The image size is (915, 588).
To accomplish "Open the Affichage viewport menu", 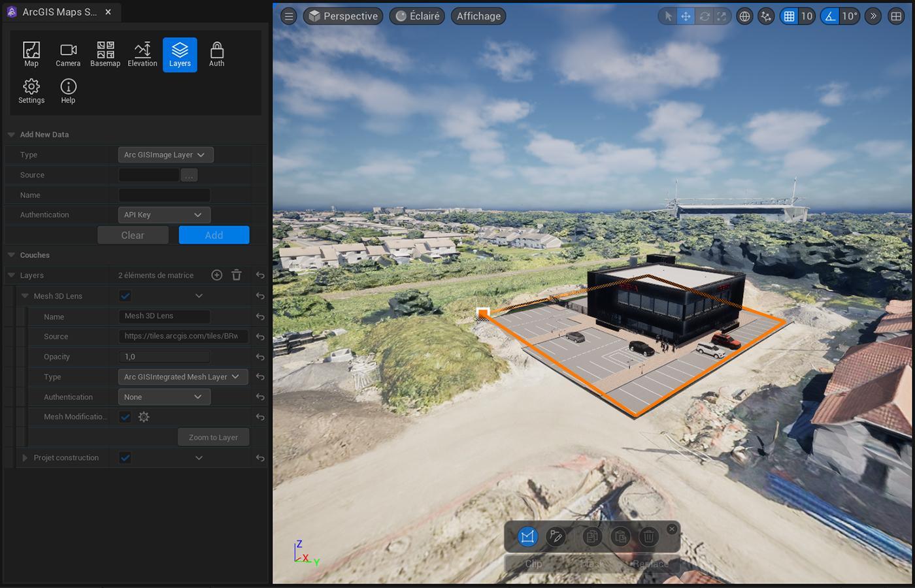I will (478, 16).
